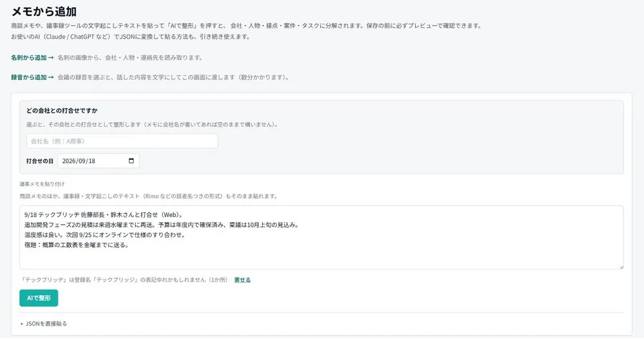This screenshot has width=644, height=338.
Task: Click the AIで整形 button
Action: tap(39, 297)
